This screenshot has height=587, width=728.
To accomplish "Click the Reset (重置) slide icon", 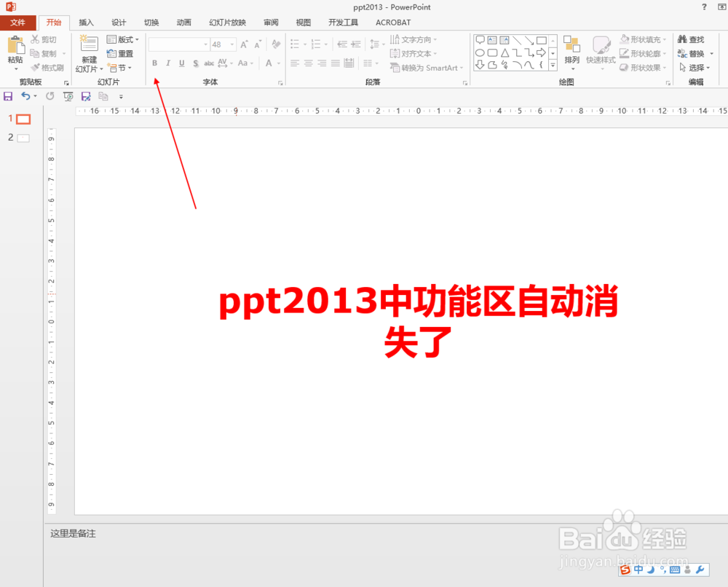I will 111,53.
